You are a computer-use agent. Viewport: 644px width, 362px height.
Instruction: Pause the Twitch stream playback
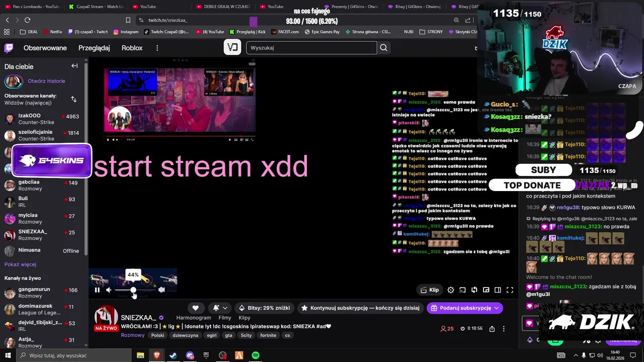(97, 290)
